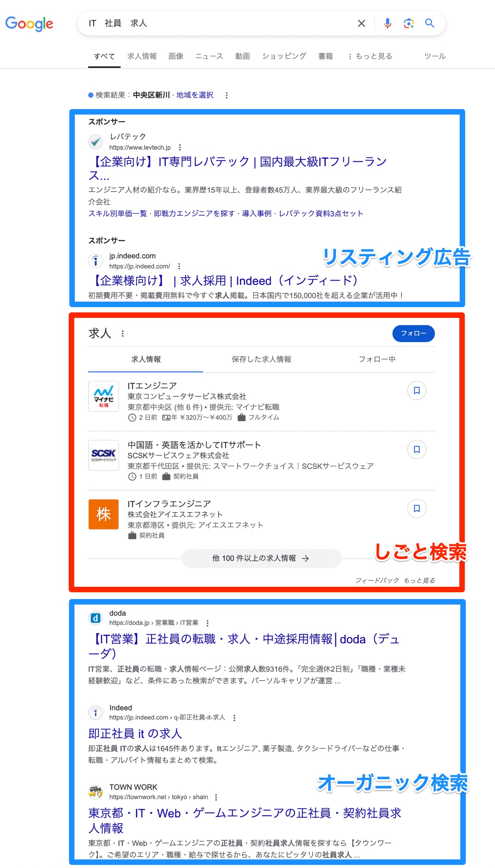Screen dimensions: 495x868
Task: Open the three-dot menu next to jp.indeed.com/ URL
Action: (179, 266)
